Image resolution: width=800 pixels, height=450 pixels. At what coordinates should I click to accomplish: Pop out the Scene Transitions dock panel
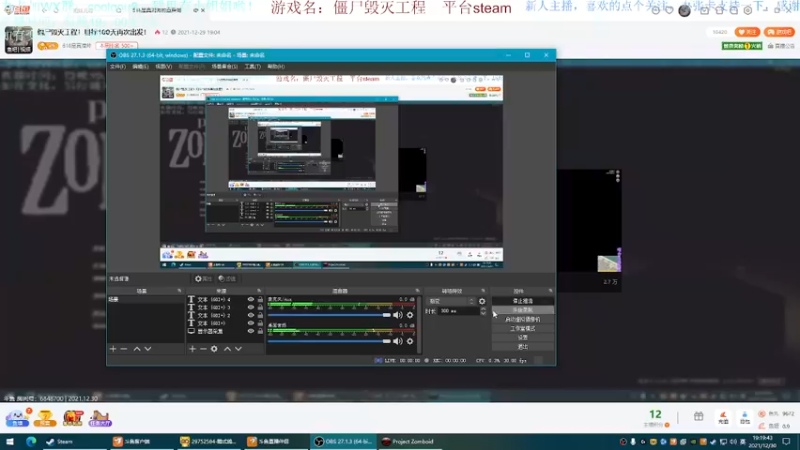483,291
